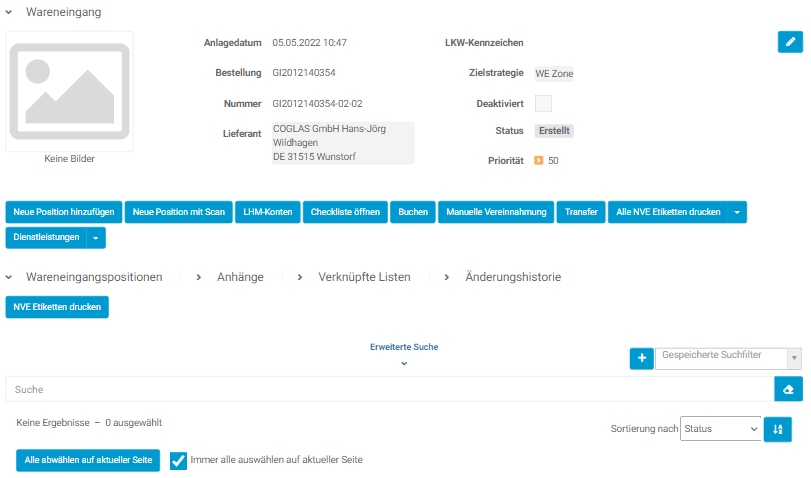Open the Sortierung nach Status dropdown
The height and width of the screenshot is (478, 811).
coord(720,429)
